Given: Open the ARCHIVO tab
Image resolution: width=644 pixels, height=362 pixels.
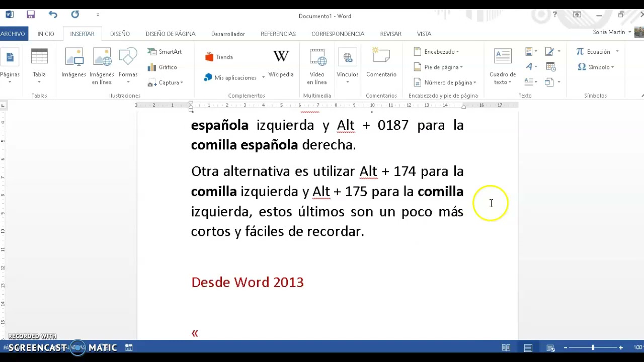Looking at the screenshot, I should click(13, 34).
